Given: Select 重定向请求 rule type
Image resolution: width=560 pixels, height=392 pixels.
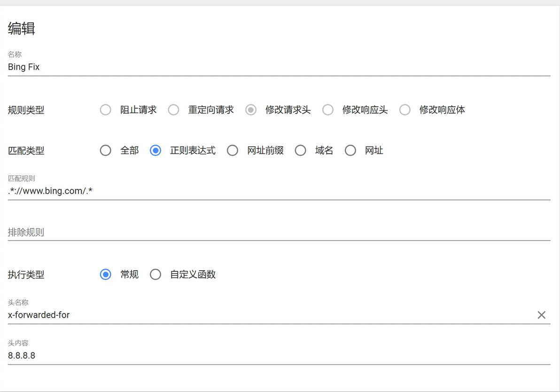Looking at the screenshot, I should tap(174, 110).
